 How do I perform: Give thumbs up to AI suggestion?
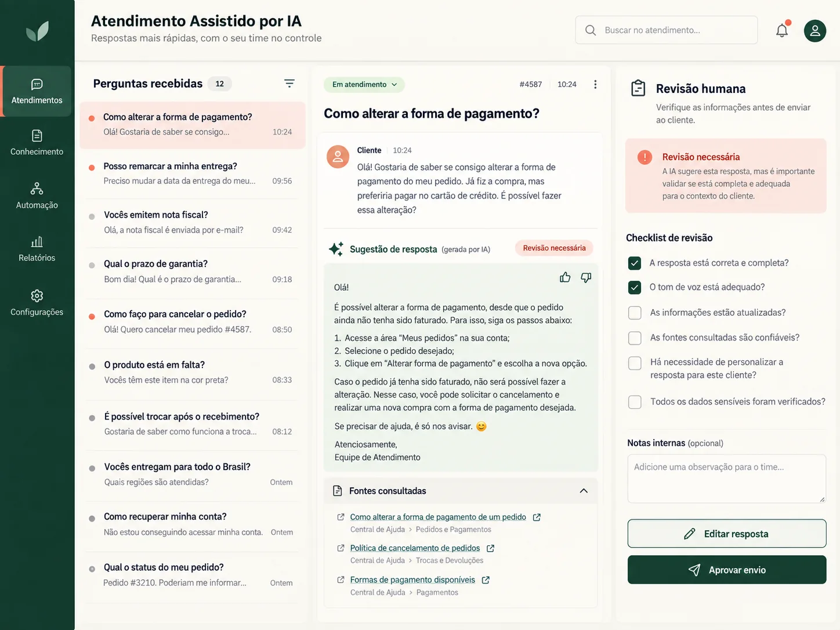pos(565,277)
